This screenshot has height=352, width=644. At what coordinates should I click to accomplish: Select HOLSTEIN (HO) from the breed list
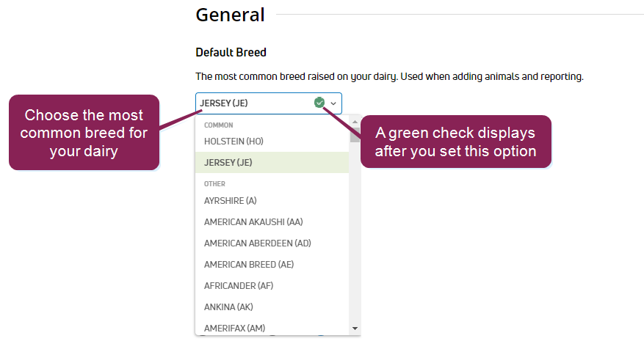234,141
